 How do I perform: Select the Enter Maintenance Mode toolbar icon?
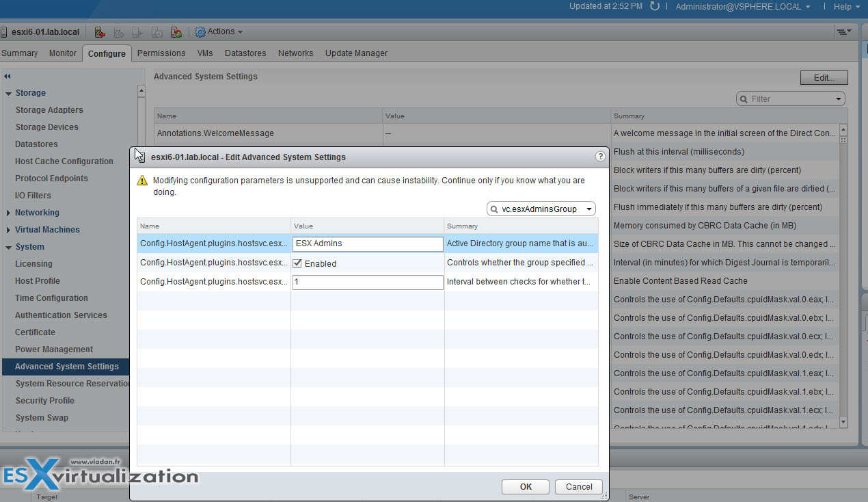[99, 31]
